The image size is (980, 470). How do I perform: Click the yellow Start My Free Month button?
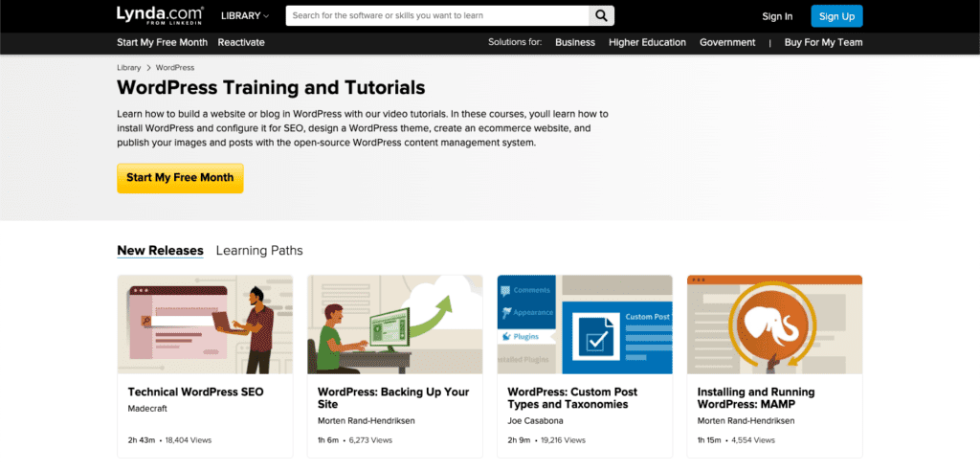click(180, 178)
